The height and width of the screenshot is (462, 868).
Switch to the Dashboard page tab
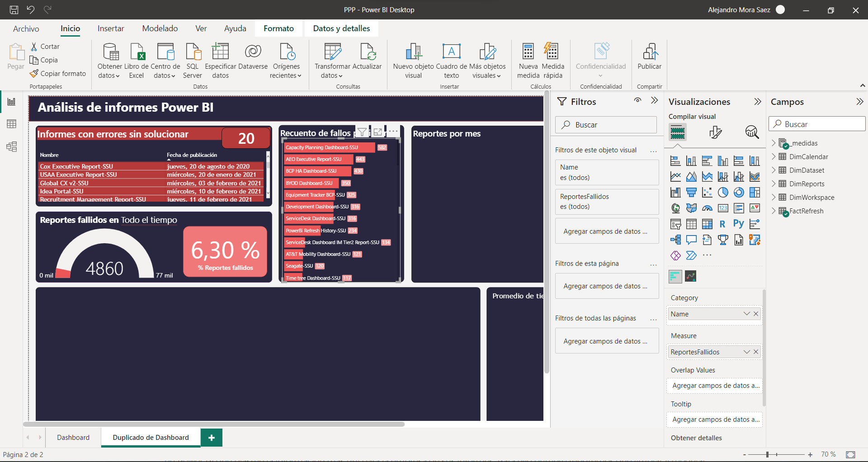(73, 438)
